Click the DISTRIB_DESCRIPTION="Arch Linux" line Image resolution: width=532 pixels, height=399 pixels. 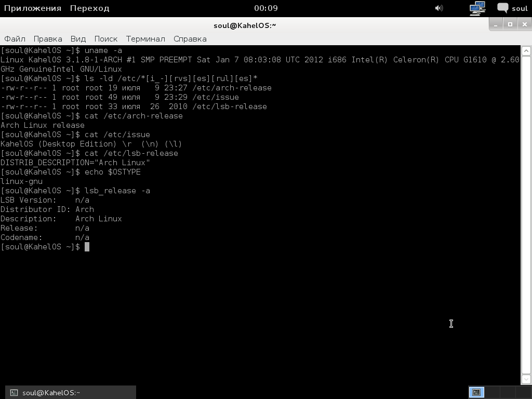tap(75, 163)
